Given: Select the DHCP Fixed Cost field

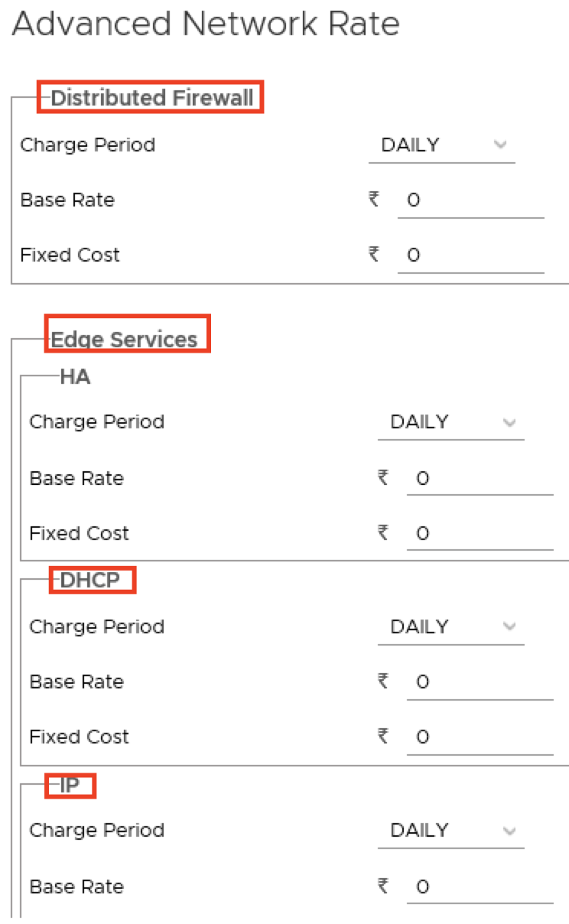Looking at the screenshot, I should coord(479,737).
